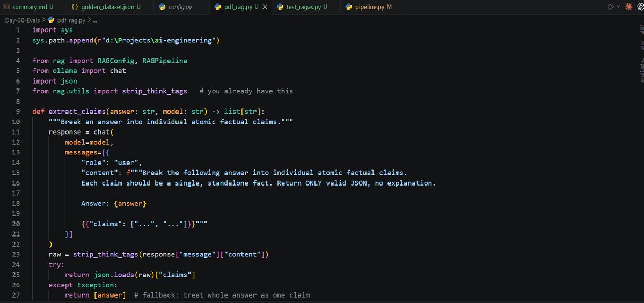The image size is (644, 303).
Task: Click json.loads(raw) on line 25
Action: point(125,275)
